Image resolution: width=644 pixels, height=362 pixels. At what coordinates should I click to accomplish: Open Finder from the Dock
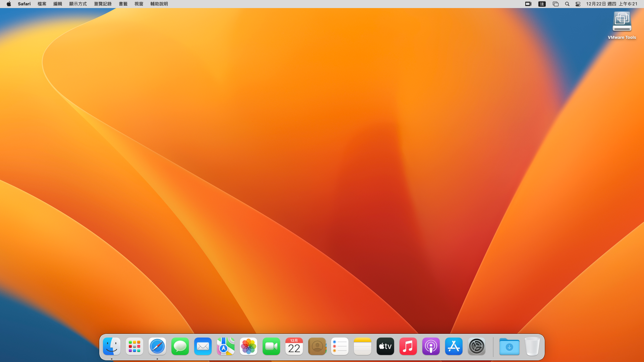pos(112,346)
